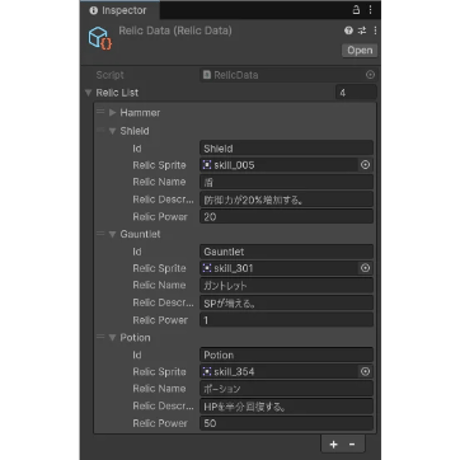
Task: Click the Relic Descr... label under Gauntlet
Action: (x=163, y=303)
